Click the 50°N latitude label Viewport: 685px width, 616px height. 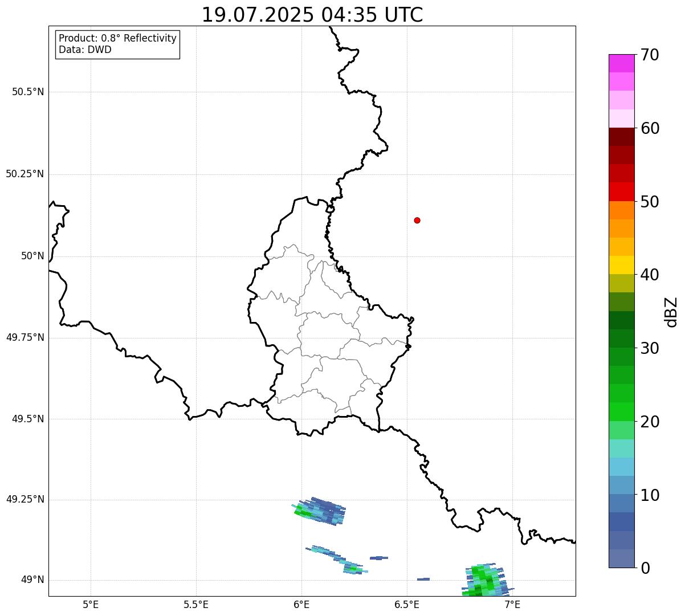pos(32,256)
